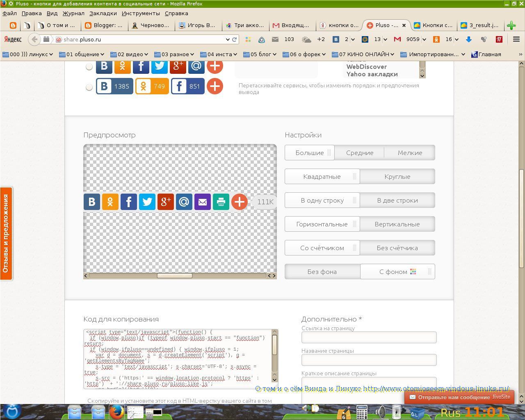Open the calculator icon in the taskbar
Viewport: 525px width, 420px height.
pos(362,412)
